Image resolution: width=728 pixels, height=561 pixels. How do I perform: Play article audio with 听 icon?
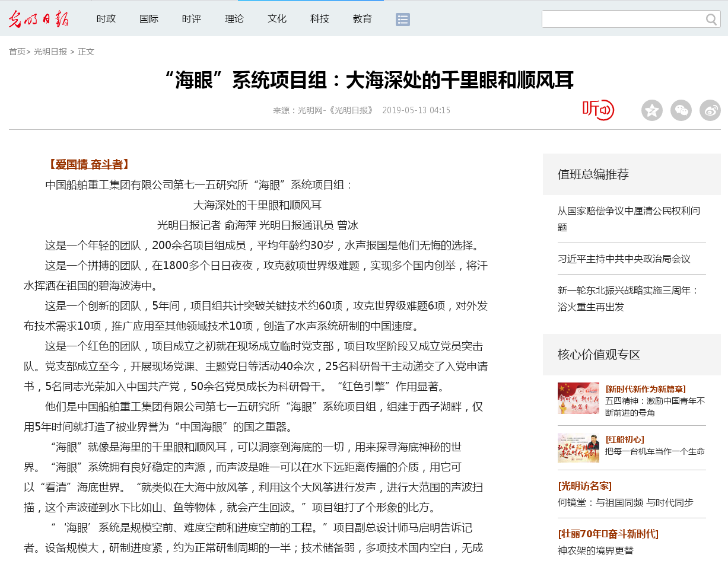tap(598, 110)
